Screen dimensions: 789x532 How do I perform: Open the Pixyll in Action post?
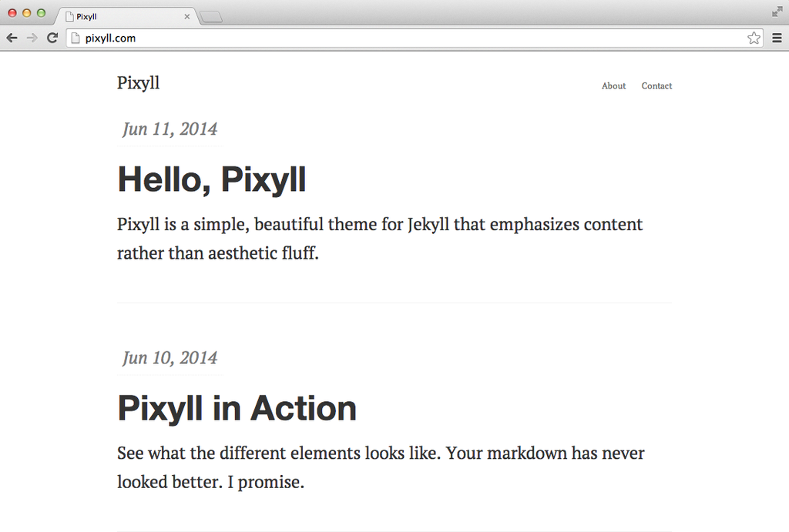click(237, 407)
